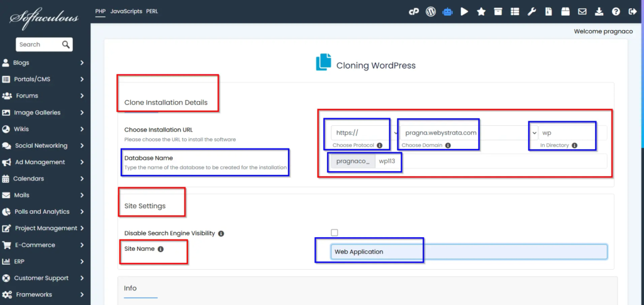Click the logout arrow icon

pos(633,11)
